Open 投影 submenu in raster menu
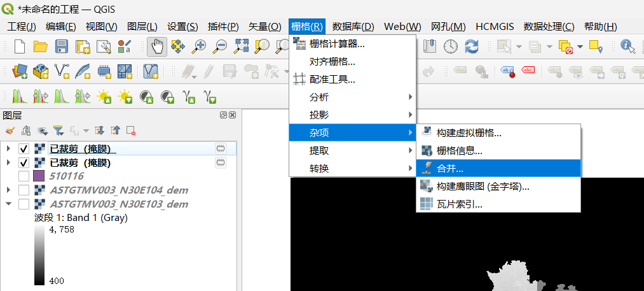The height and width of the screenshot is (291, 644). pos(352,115)
